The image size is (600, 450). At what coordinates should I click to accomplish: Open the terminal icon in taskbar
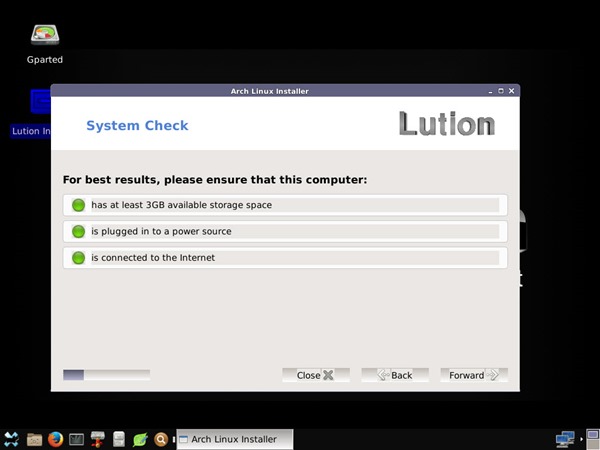77,439
